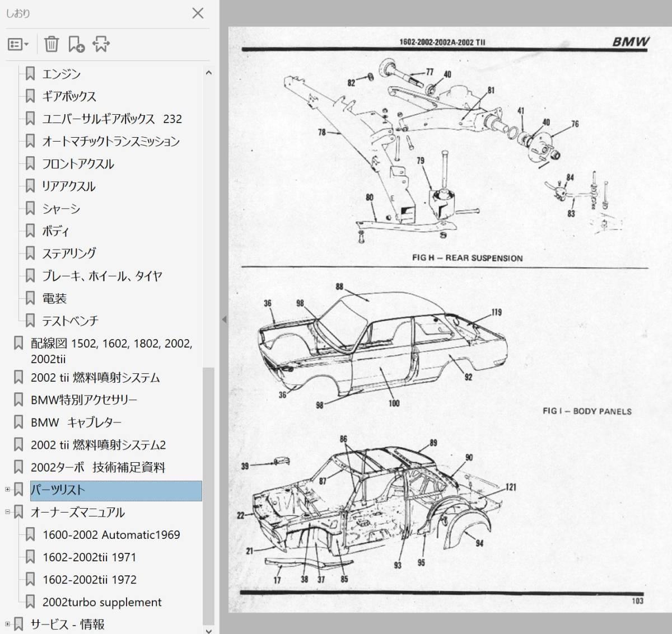Open 1600-2002 Automatic1969 manual bookmark
The height and width of the screenshot is (634, 672).
(x=111, y=534)
